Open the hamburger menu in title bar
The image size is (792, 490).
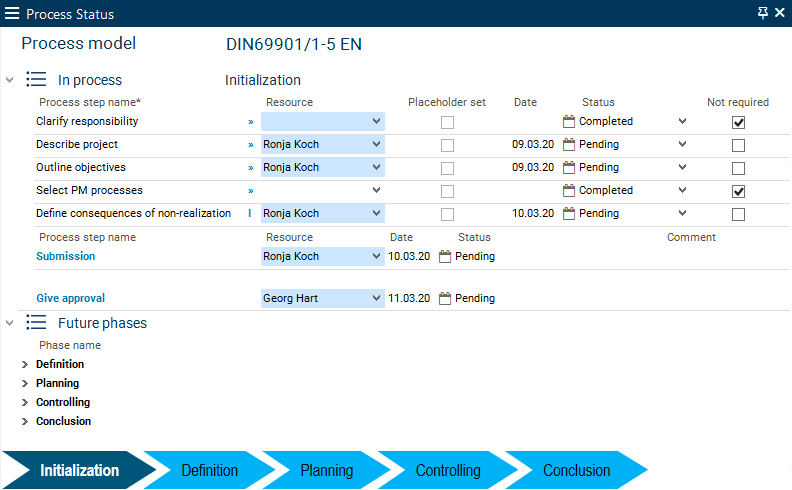point(12,14)
